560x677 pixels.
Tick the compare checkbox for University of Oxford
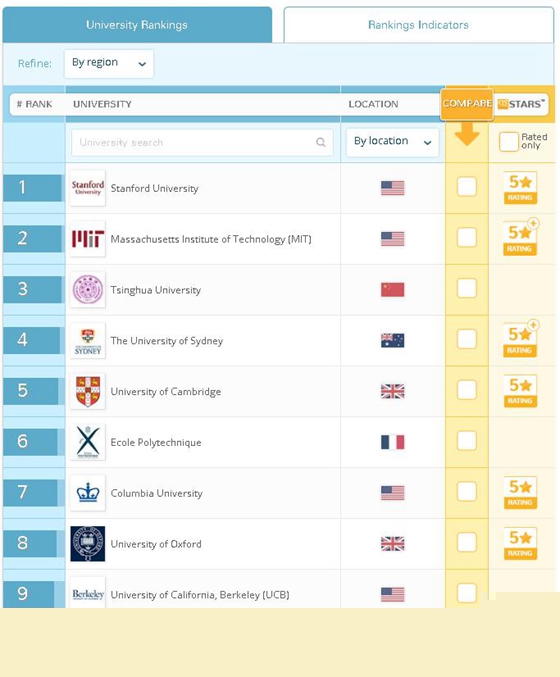pyautogui.click(x=467, y=542)
